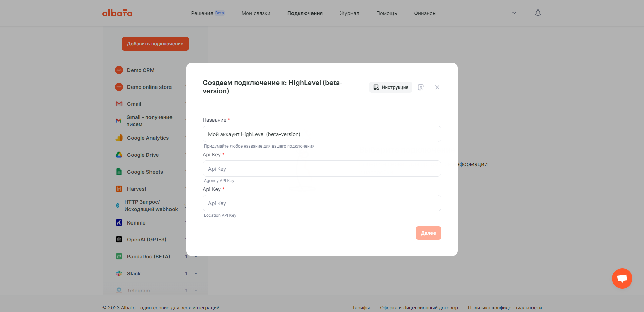Image resolution: width=644 pixels, height=312 pixels.
Task: Click the HTTP Запрос webhook icon
Action: [118, 206]
